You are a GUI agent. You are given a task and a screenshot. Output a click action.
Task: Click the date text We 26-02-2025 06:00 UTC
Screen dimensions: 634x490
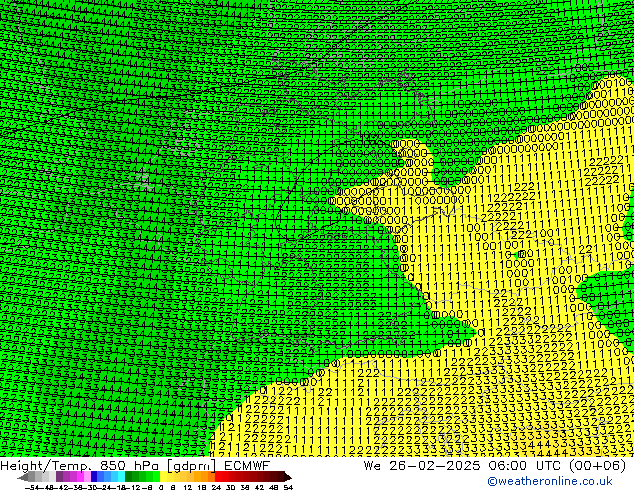[x=464, y=466]
